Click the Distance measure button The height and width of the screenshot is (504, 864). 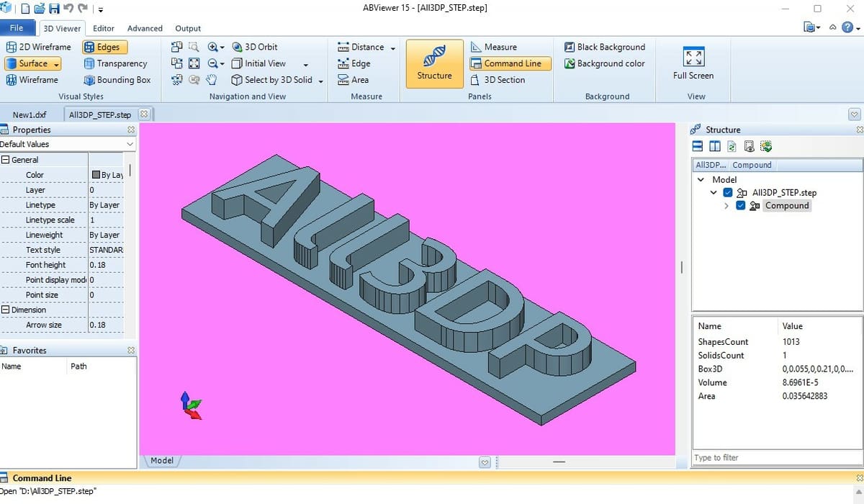[x=361, y=47]
